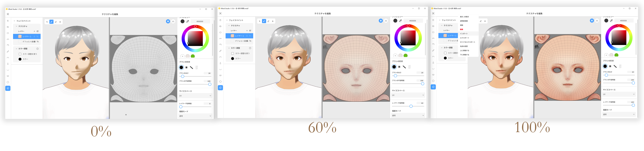Select the fill bucket tool in the 60% window
644x151 pixels.
[273, 21]
